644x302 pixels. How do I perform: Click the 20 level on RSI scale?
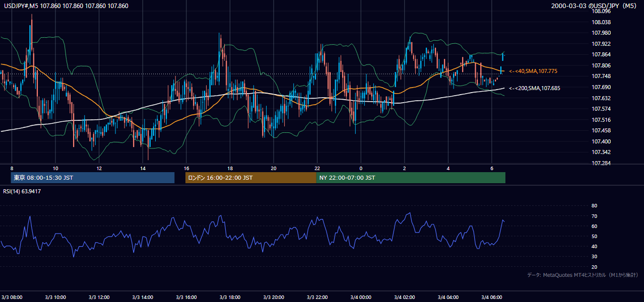595,267
